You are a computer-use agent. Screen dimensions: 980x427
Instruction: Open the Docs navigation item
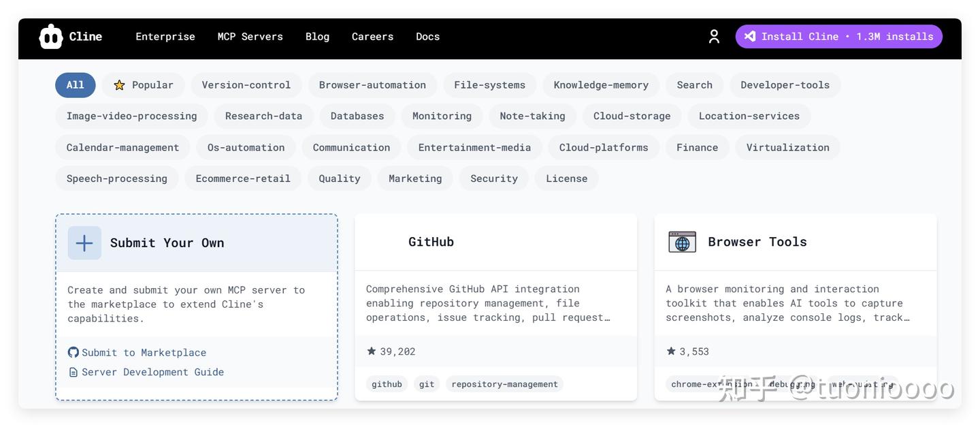click(x=427, y=37)
